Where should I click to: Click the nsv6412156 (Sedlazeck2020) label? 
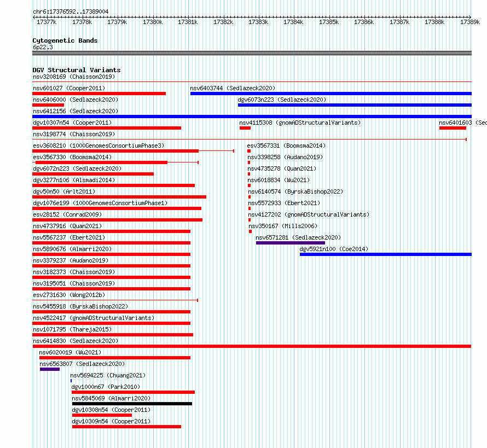click(76, 111)
